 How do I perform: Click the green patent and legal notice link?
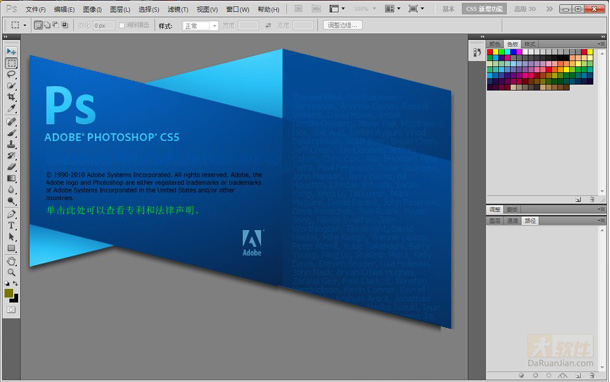coord(123,210)
